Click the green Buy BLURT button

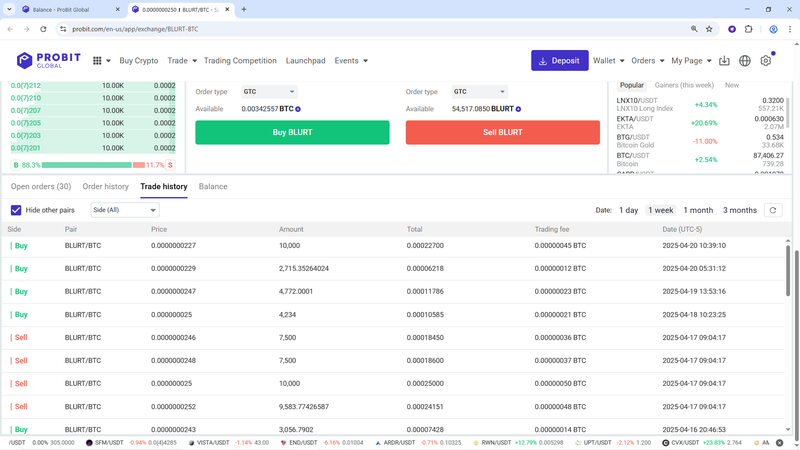click(x=292, y=133)
